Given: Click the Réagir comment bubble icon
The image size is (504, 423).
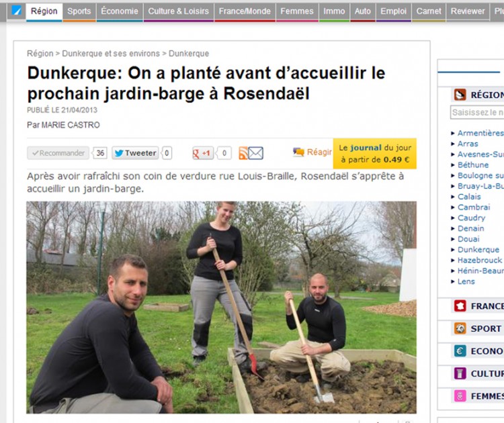Looking at the screenshot, I should click(x=298, y=152).
